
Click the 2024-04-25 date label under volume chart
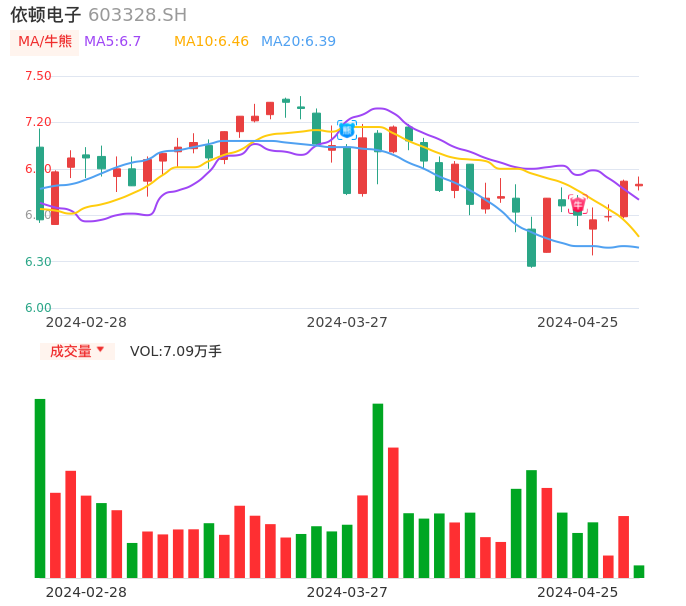(x=577, y=592)
